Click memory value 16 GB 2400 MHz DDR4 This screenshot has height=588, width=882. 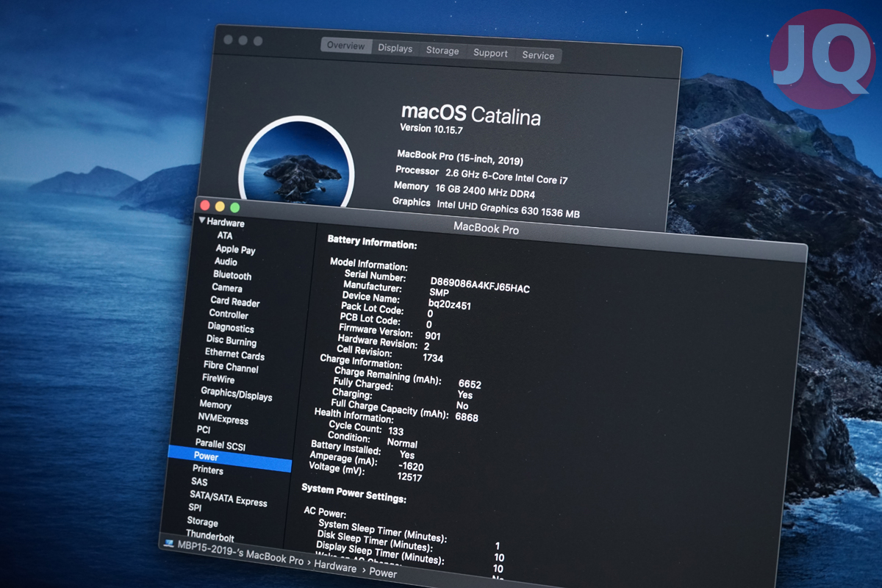[x=485, y=190]
